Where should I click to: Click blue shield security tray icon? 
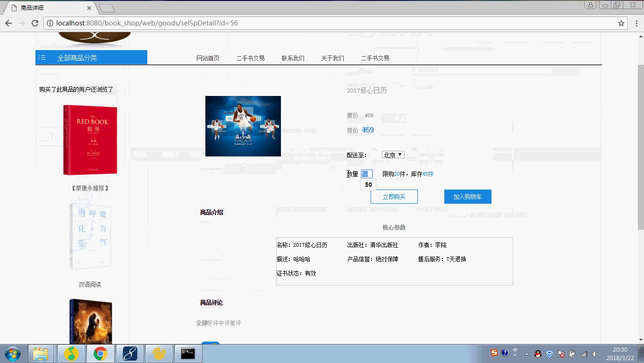pos(550,354)
